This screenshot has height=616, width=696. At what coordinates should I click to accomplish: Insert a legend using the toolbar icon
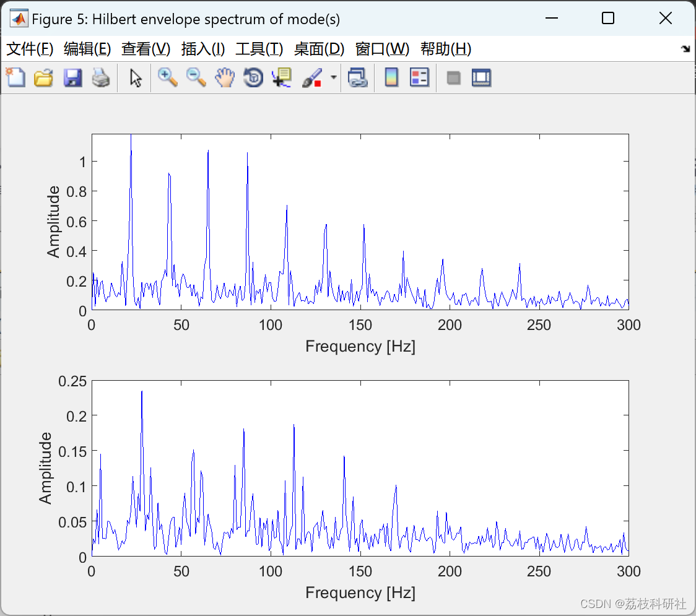(419, 77)
